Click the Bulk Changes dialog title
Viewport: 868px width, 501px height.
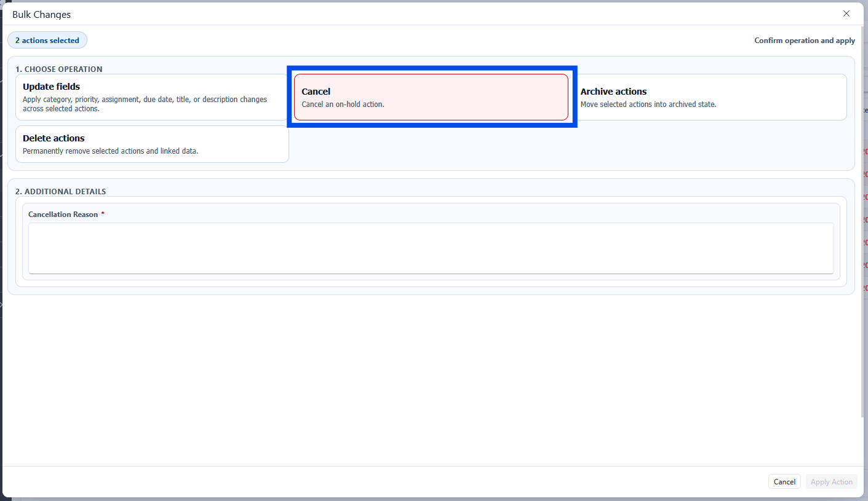41,14
